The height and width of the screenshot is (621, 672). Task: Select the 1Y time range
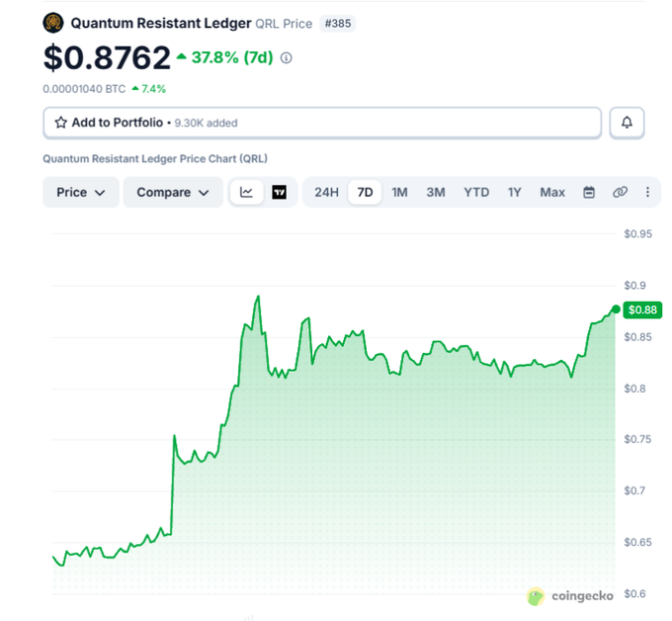(514, 192)
